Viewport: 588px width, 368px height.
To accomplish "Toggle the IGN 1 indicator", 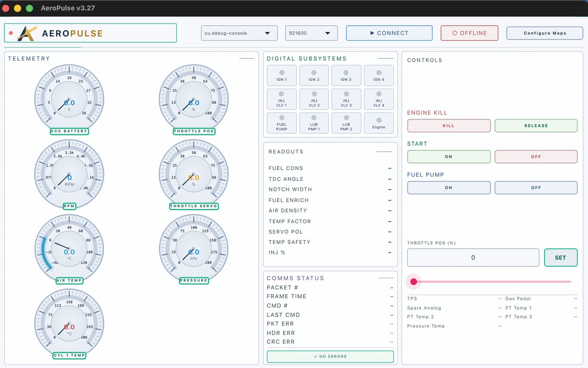I will click(x=282, y=75).
